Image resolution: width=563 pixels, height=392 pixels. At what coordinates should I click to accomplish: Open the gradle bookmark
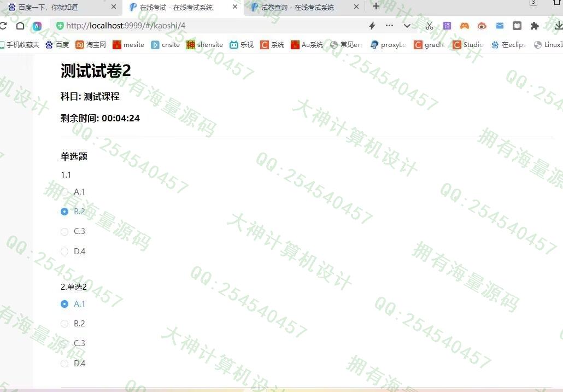point(430,44)
